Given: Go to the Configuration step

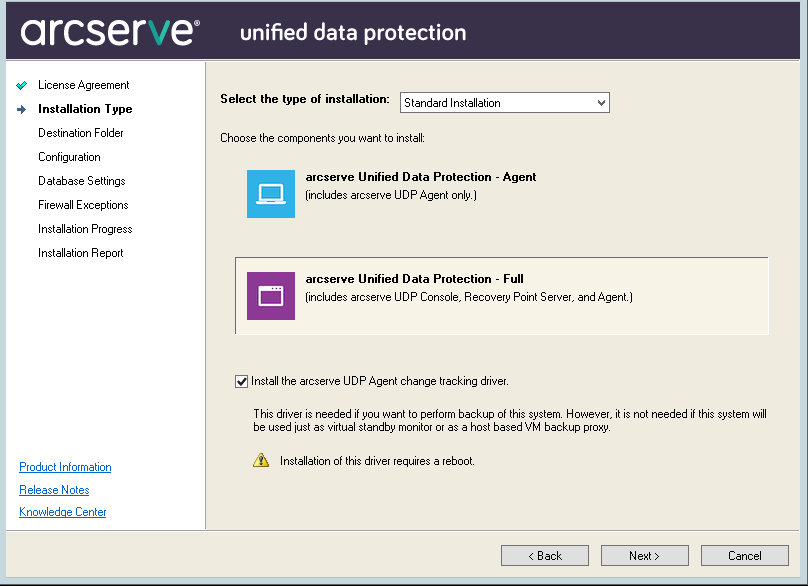Looking at the screenshot, I should pyautogui.click(x=69, y=157).
